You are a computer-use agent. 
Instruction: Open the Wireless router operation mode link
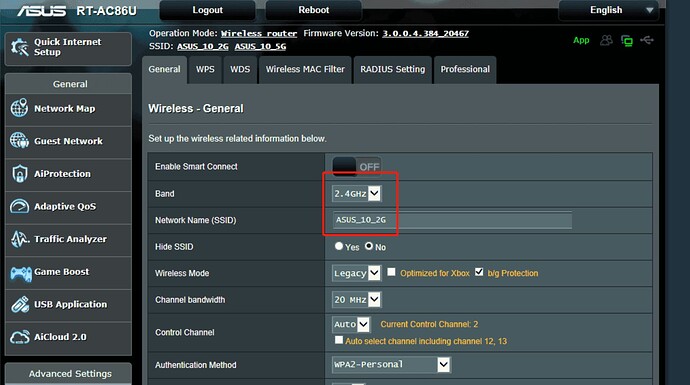click(x=259, y=33)
